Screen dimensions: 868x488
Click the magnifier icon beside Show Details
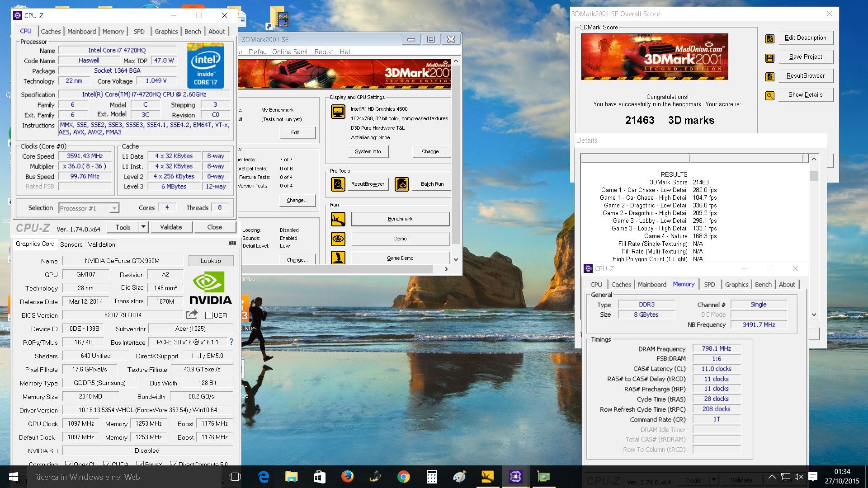click(770, 95)
